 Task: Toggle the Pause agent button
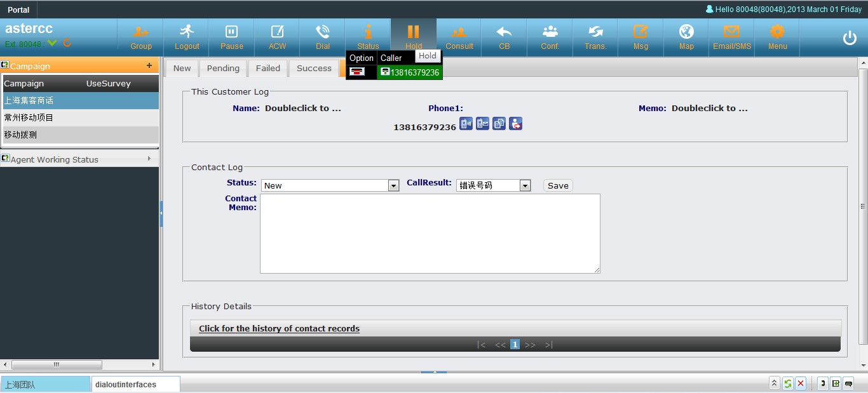coord(231,37)
